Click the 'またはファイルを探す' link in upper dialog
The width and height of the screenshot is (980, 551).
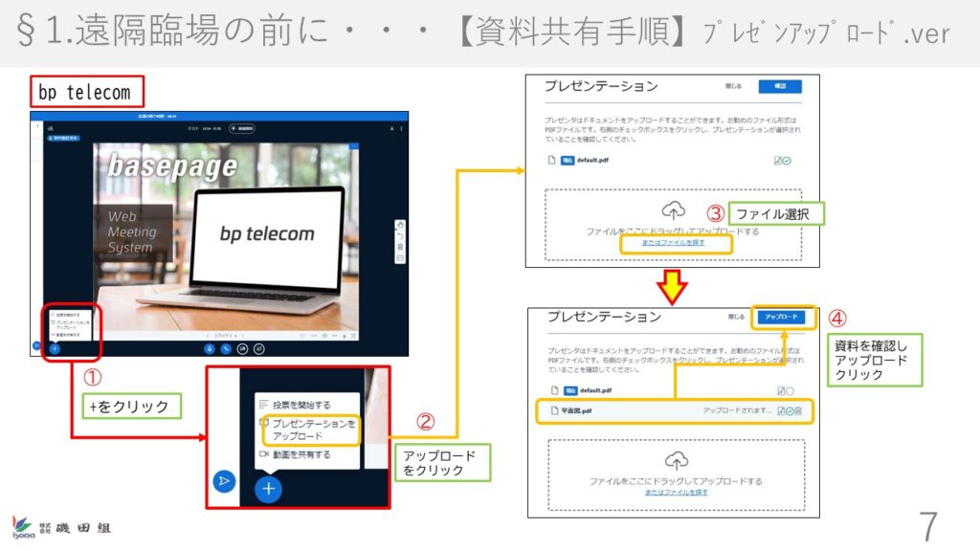click(x=674, y=245)
